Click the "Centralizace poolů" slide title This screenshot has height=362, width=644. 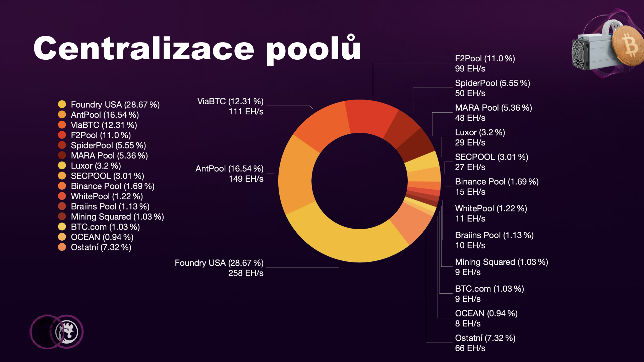(x=197, y=49)
